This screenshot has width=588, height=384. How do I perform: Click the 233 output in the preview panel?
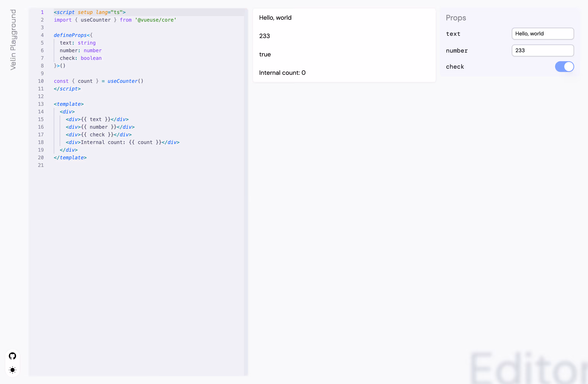(264, 36)
